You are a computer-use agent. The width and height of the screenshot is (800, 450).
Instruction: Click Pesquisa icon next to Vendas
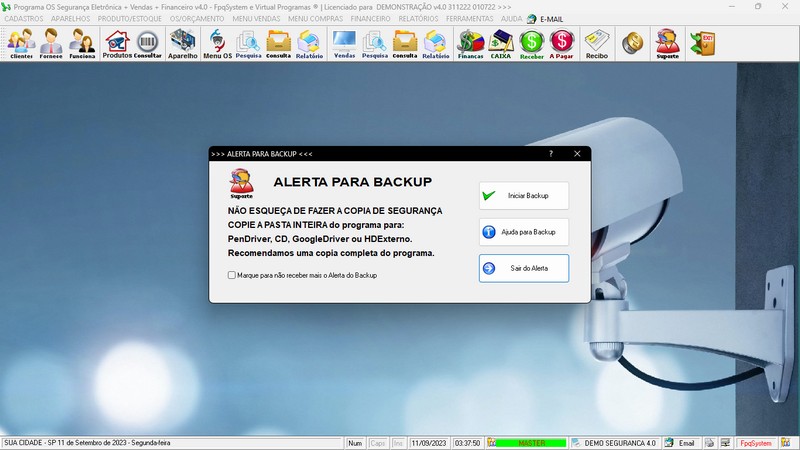(x=374, y=44)
